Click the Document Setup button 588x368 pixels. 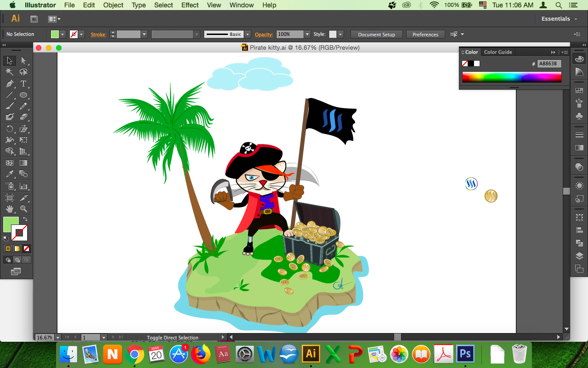pos(377,34)
